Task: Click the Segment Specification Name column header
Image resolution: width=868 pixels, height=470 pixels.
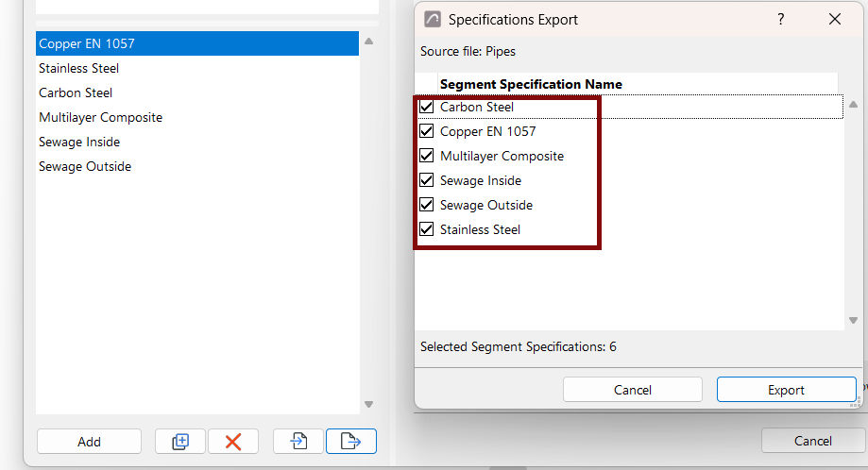Action: 638,84
